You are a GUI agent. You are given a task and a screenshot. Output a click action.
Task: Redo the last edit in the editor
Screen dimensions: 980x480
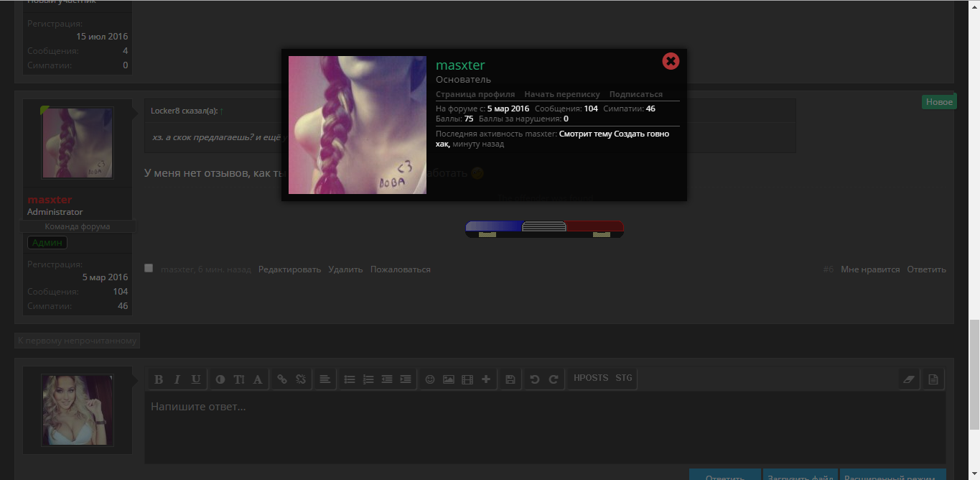click(554, 379)
